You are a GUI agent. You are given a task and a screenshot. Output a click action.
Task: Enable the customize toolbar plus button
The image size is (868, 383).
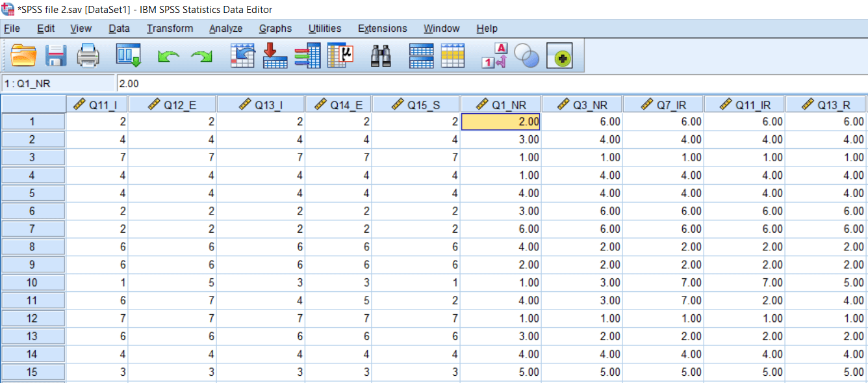(559, 56)
